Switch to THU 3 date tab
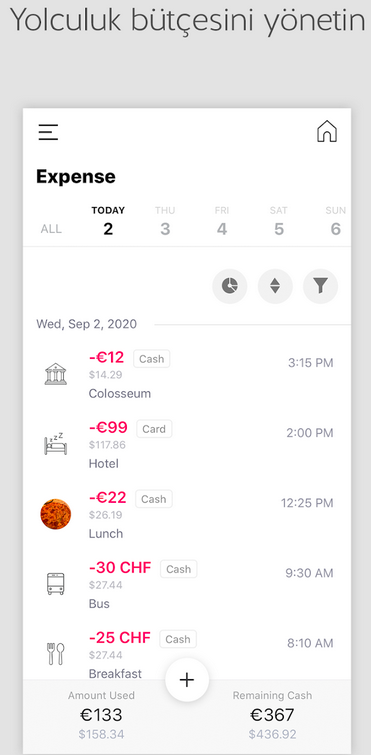371x755 pixels. 165,222
